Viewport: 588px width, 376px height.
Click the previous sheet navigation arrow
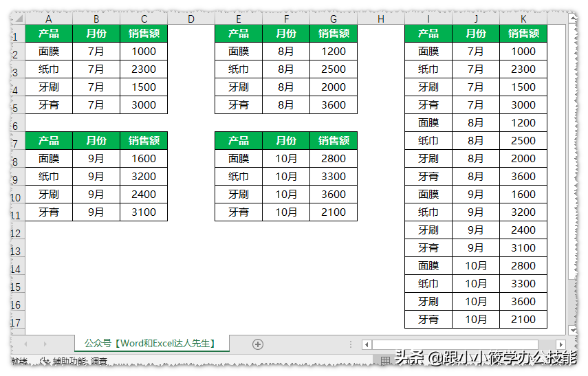pyautogui.click(x=26, y=344)
